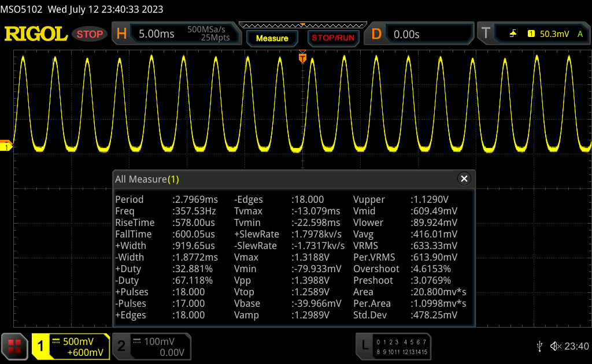Click the RIGOL logo

(36, 34)
